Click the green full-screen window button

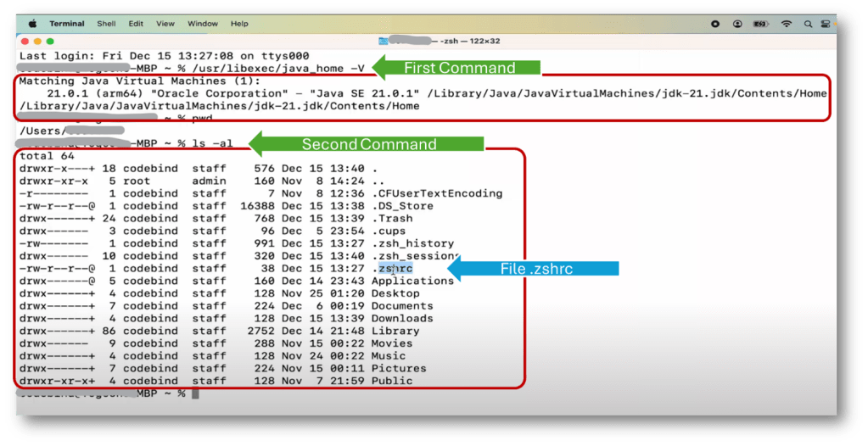(x=50, y=41)
